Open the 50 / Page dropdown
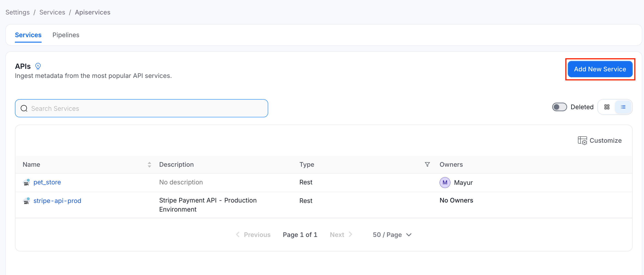The image size is (644, 275). point(392,235)
